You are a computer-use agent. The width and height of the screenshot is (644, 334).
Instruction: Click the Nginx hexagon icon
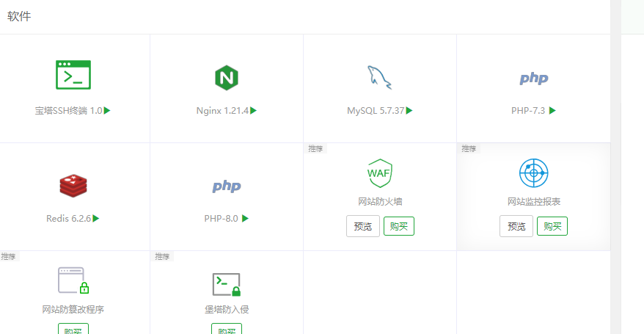click(227, 78)
